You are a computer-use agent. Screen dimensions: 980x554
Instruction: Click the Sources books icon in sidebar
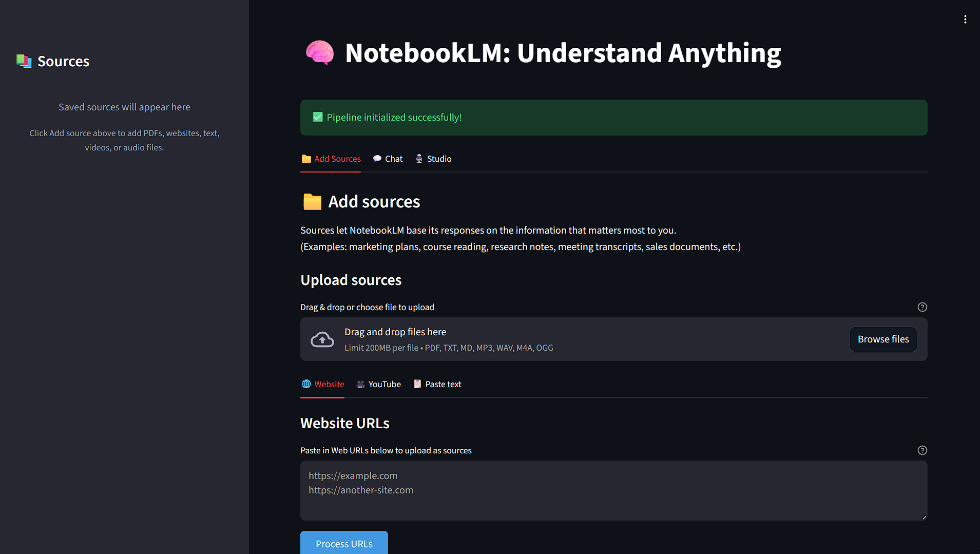(24, 62)
